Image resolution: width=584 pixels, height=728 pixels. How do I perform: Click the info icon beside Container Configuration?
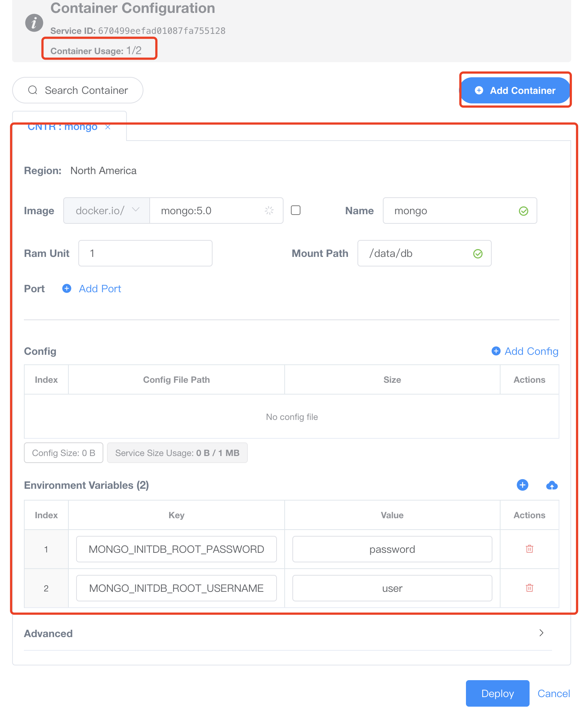point(34,23)
